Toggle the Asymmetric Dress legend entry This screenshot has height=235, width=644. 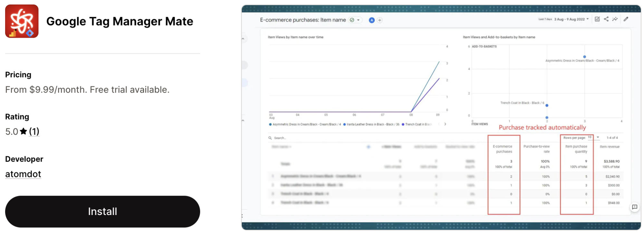[x=305, y=124]
